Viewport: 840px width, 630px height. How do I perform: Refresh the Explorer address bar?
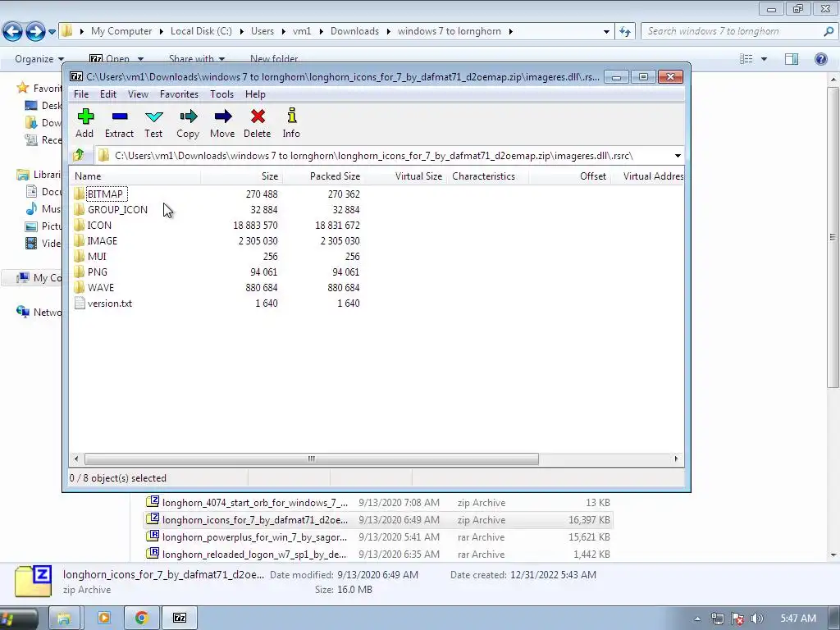(624, 32)
